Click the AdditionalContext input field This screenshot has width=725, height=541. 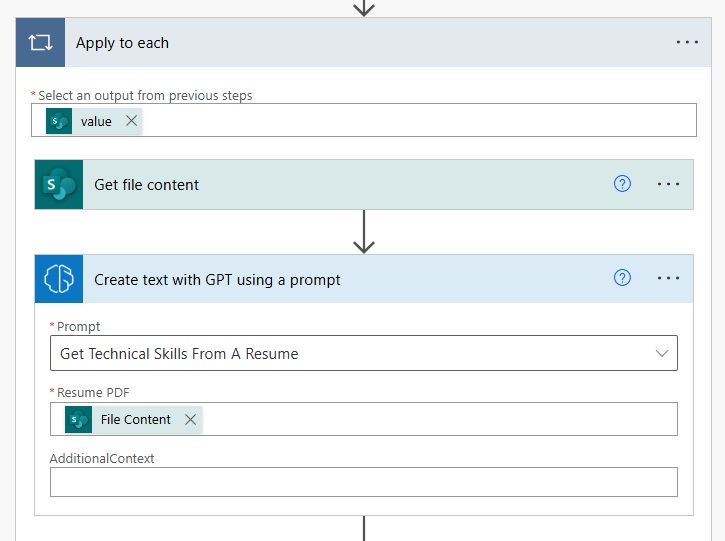pyautogui.click(x=364, y=482)
